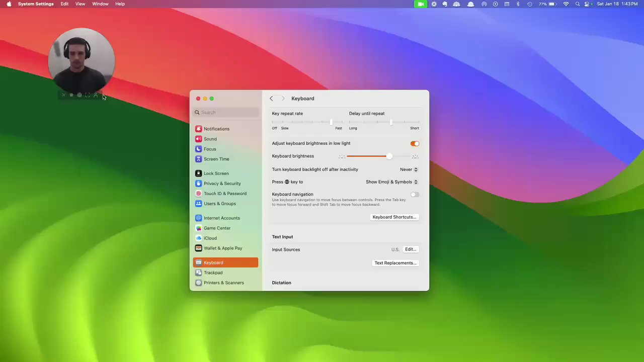Click the settings Search field
The image size is (644, 362).
pyautogui.click(x=226, y=112)
